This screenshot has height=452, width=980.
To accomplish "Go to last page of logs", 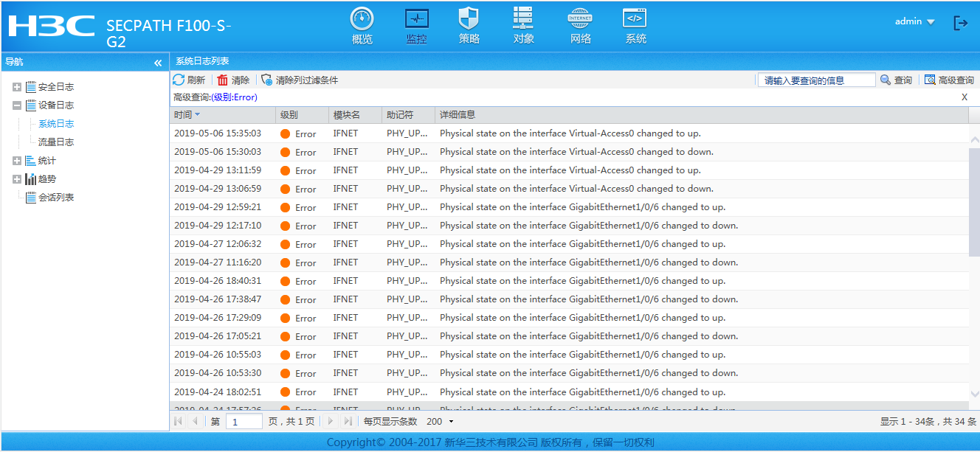I will coord(348,421).
